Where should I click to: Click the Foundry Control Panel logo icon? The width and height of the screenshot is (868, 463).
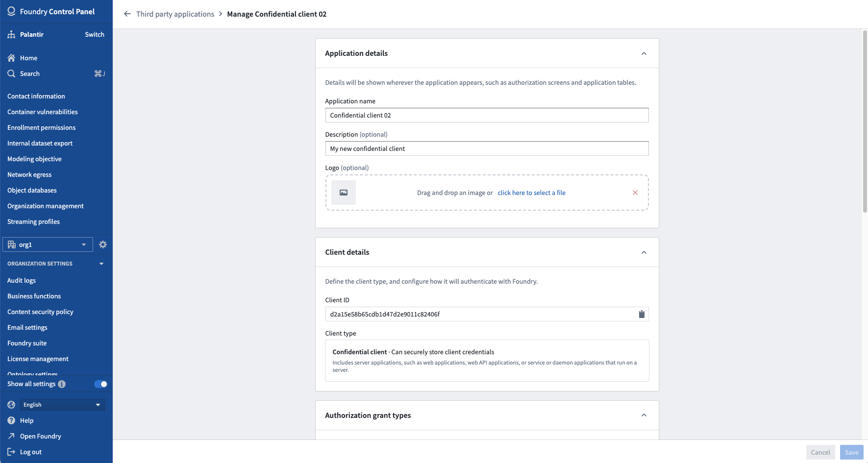(11, 11)
